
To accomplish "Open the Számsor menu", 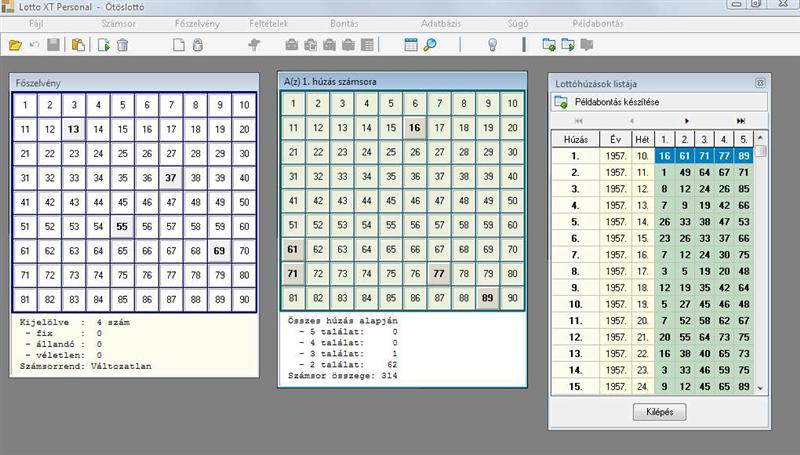I will click(118, 23).
